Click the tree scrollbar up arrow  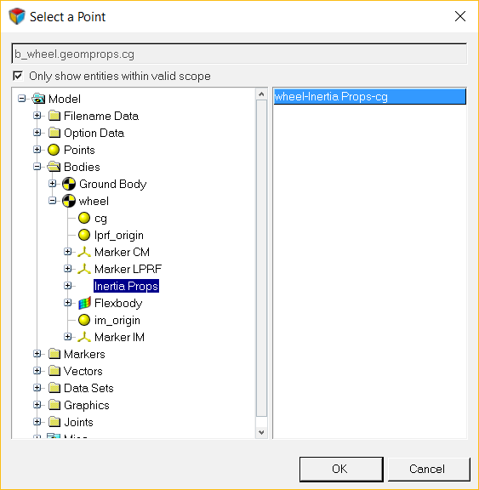tap(262, 94)
